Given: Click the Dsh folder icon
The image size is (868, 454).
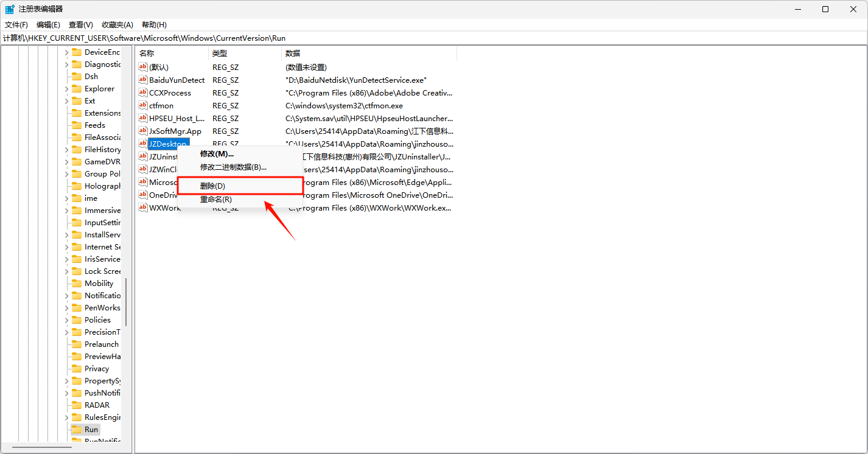Looking at the screenshot, I should pos(77,76).
